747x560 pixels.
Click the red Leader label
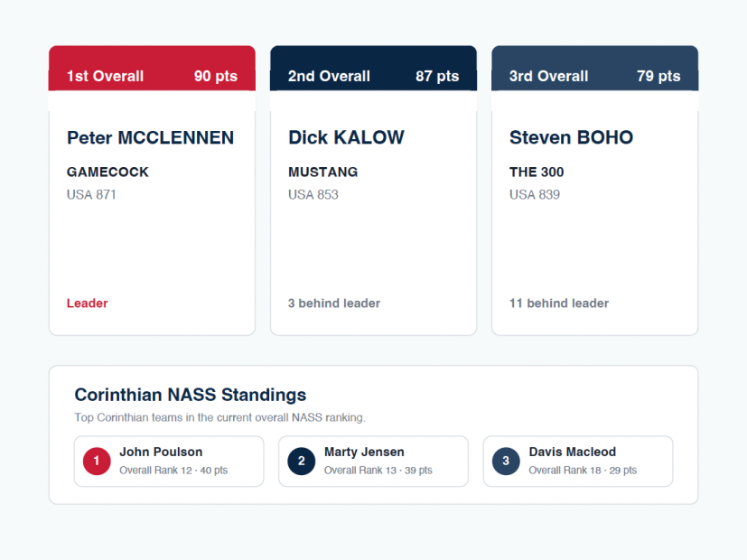[x=88, y=303]
